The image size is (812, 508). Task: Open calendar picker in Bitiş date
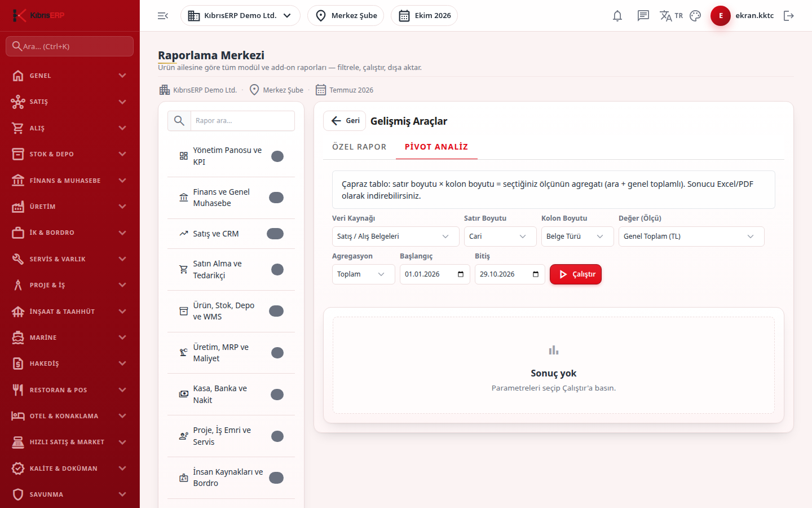point(536,274)
